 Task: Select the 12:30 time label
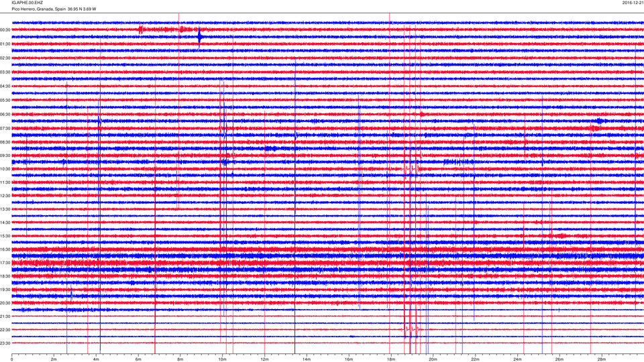pyautogui.click(x=5, y=196)
